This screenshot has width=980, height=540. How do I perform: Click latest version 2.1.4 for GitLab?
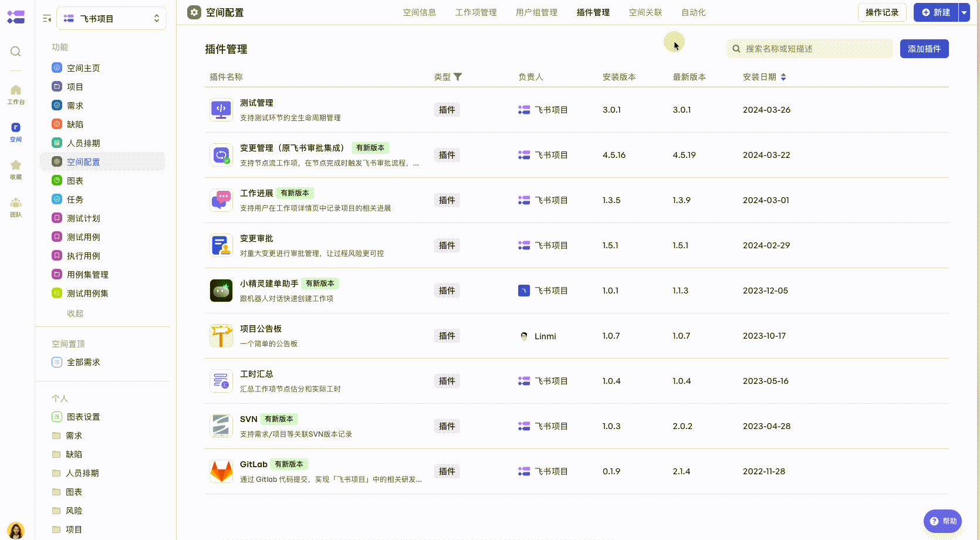click(681, 471)
